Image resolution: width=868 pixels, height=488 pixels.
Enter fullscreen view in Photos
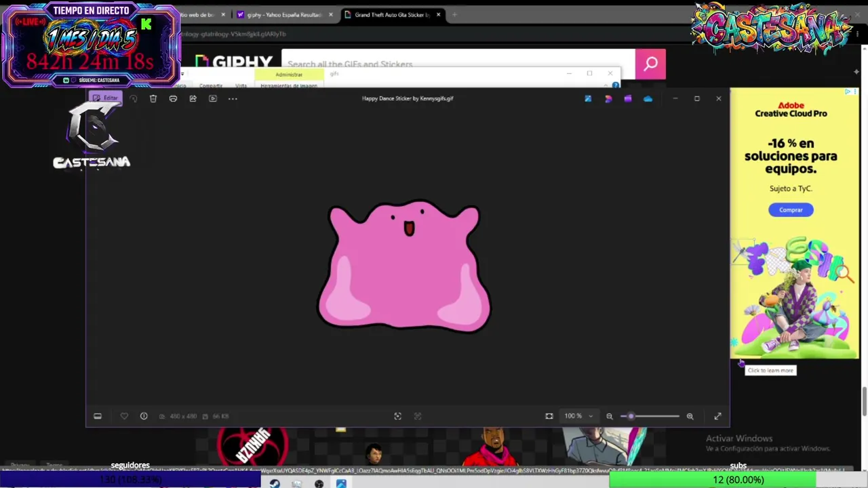pos(717,416)
